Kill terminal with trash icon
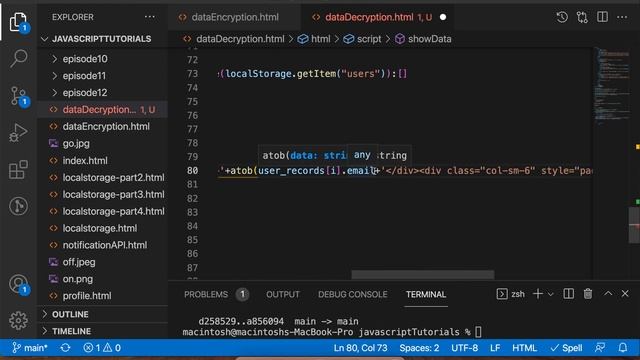 [x=588, y=294]
